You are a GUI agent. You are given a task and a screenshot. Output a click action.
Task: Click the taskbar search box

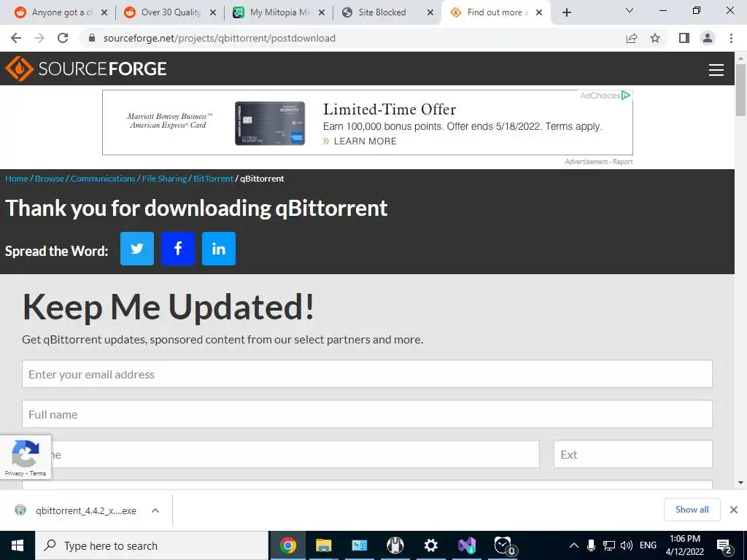pyautogui.click(x=152, y=545)
